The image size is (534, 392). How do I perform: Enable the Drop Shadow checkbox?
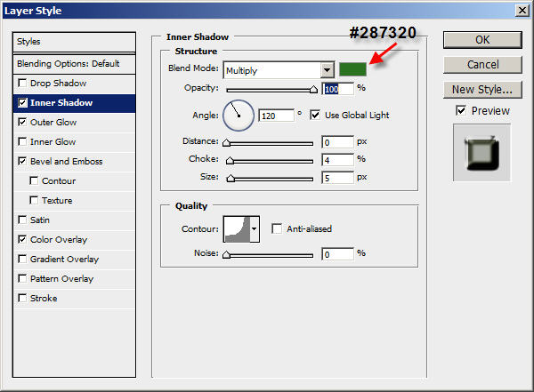point(22,83)
